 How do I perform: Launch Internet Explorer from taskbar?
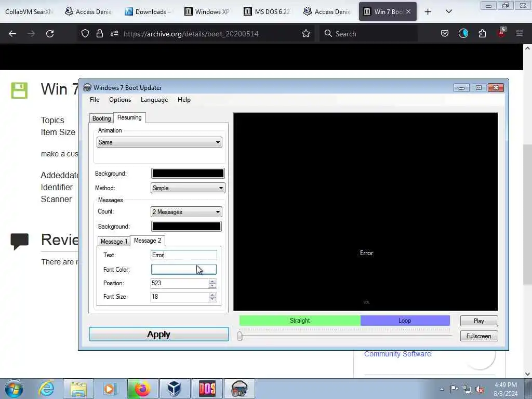pyautogui.click(x=46, y=389)
